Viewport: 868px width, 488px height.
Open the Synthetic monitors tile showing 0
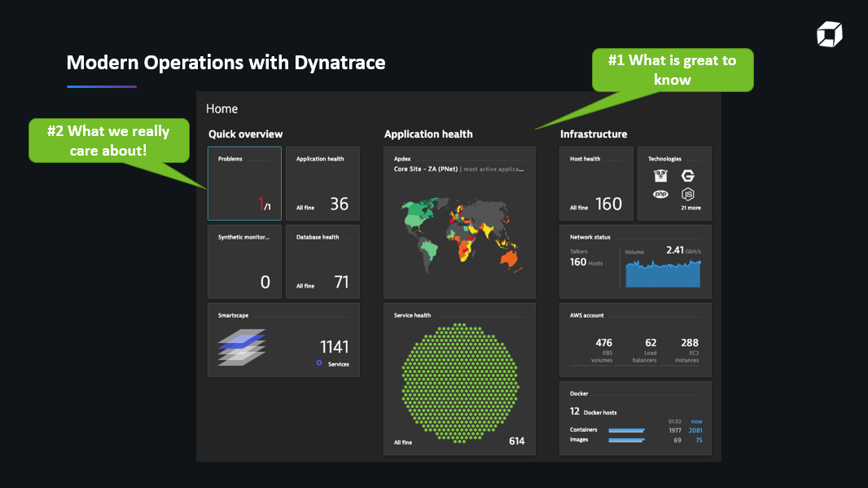click(x=244, y=261)
